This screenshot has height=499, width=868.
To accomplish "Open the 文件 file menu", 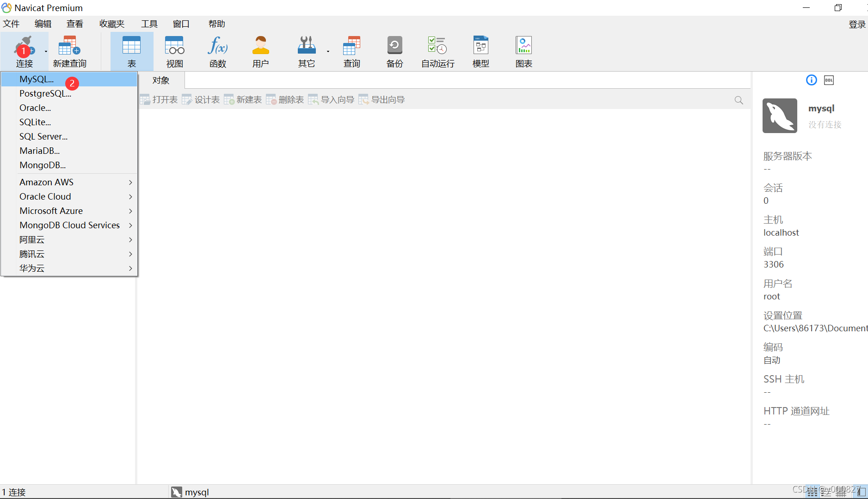I will (11, 24).
